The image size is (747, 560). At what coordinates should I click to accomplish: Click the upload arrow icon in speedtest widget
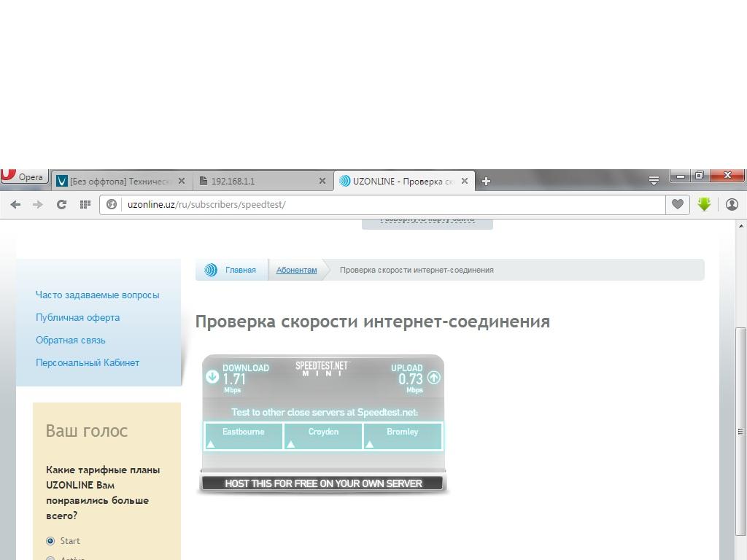(433, 378)
